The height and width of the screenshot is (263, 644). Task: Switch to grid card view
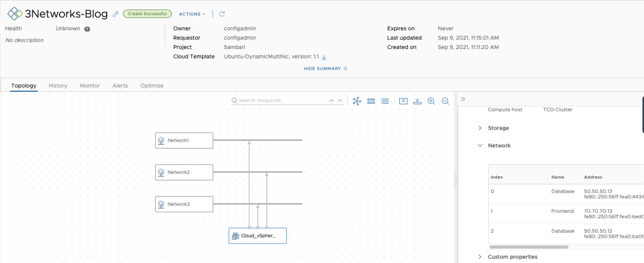click(x=371, y=101)
